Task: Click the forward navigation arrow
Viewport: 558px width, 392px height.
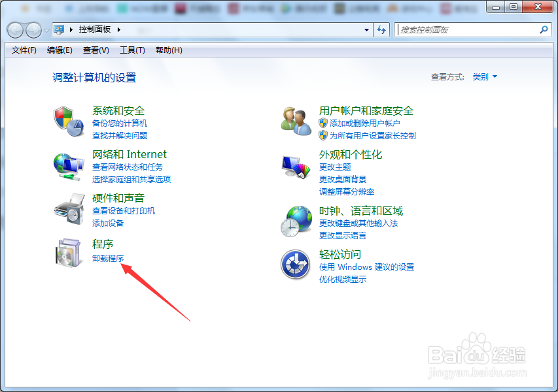Action: [32, 29]
